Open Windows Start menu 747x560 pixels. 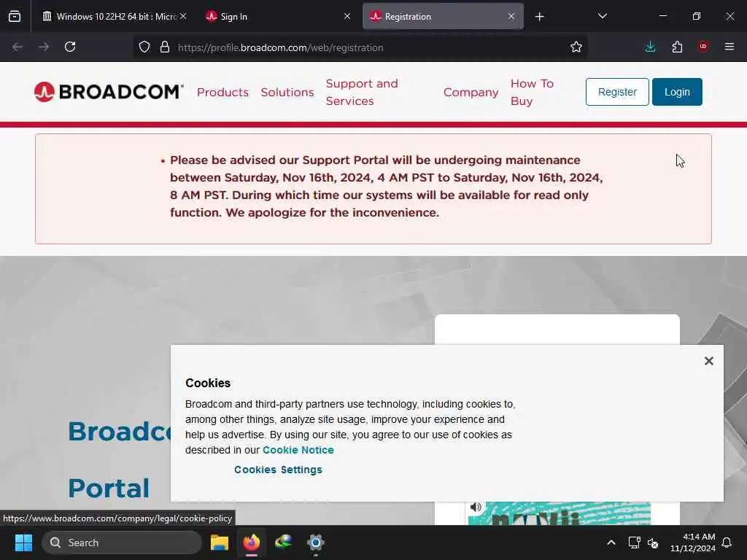(x=23, y=542)
